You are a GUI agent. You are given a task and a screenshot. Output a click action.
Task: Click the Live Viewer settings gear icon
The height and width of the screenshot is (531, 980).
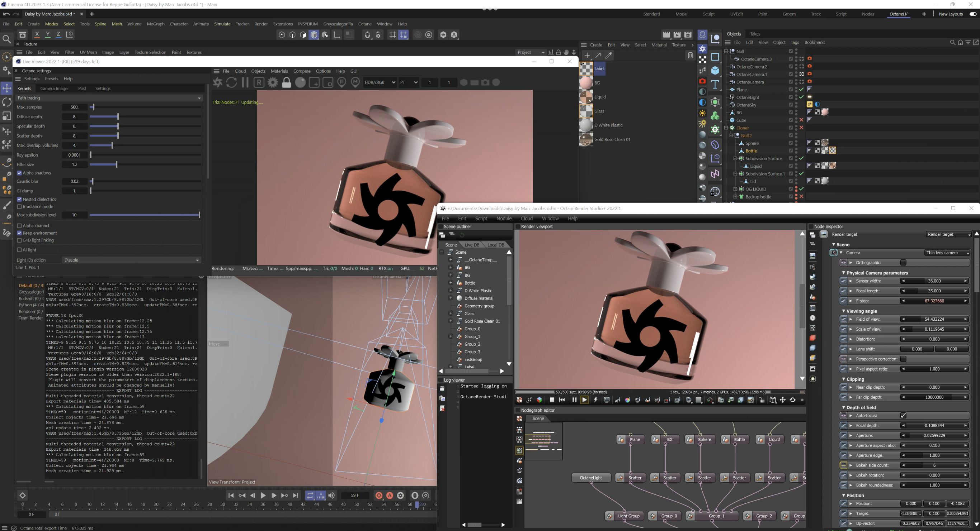tap(273, 82)
